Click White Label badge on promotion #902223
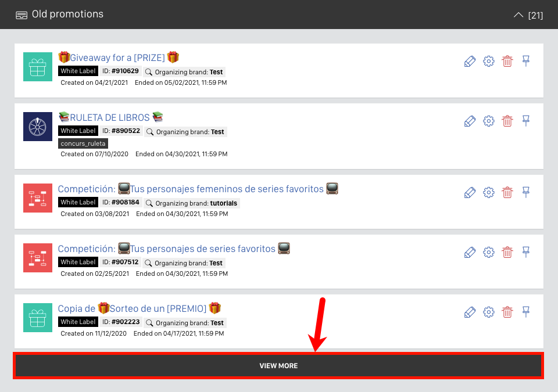558x392 pixels. point(78,322)
